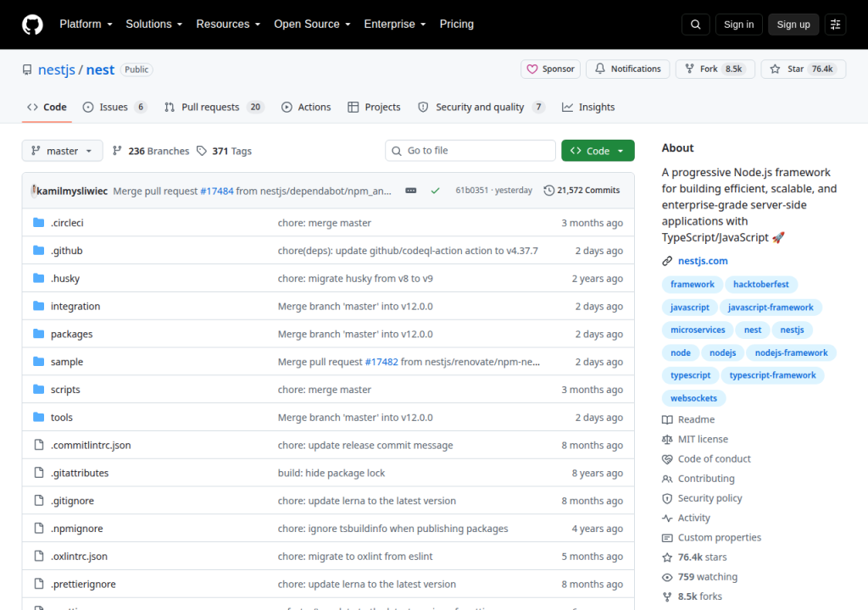
Task: Open appearance settings icon in header
Action: (x=835, y=25)
